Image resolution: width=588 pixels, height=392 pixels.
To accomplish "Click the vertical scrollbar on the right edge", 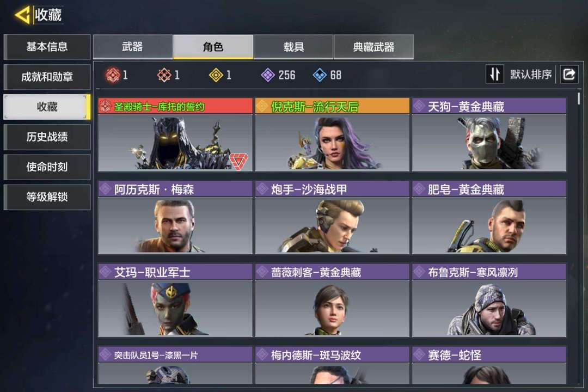I will coord(579,99).
